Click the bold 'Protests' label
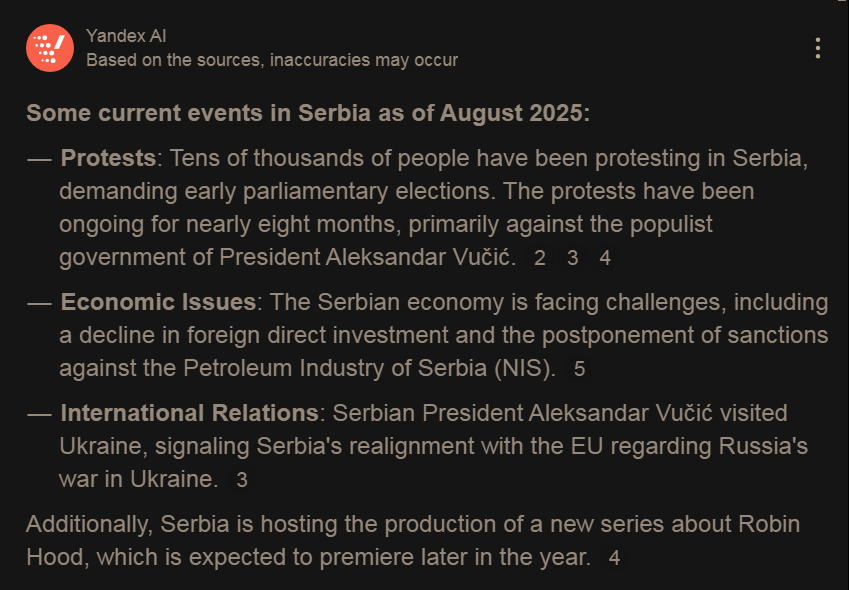This screenshot has width=849, height=590. (x=108, y=158)
